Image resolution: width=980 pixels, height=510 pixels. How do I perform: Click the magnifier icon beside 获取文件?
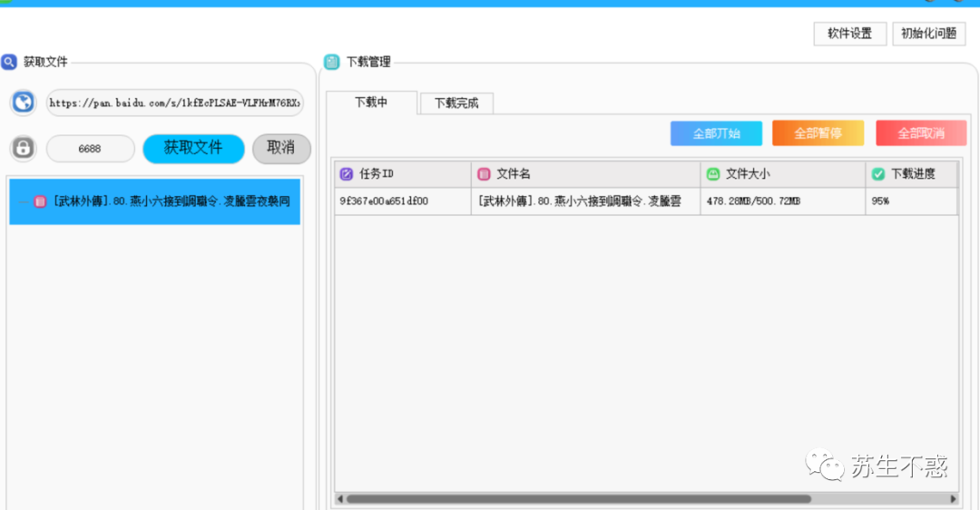pos(9,62)
